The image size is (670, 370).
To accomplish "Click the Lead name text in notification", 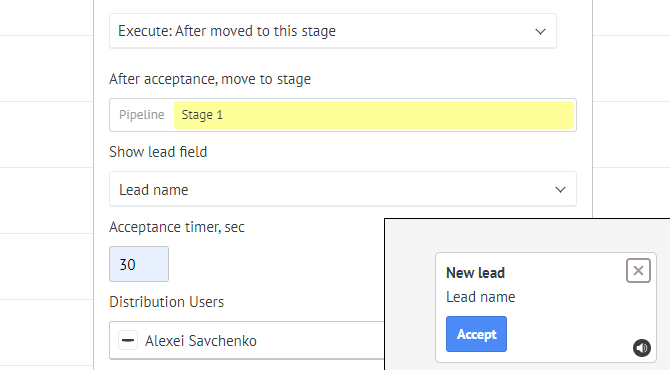I will 480,297.
